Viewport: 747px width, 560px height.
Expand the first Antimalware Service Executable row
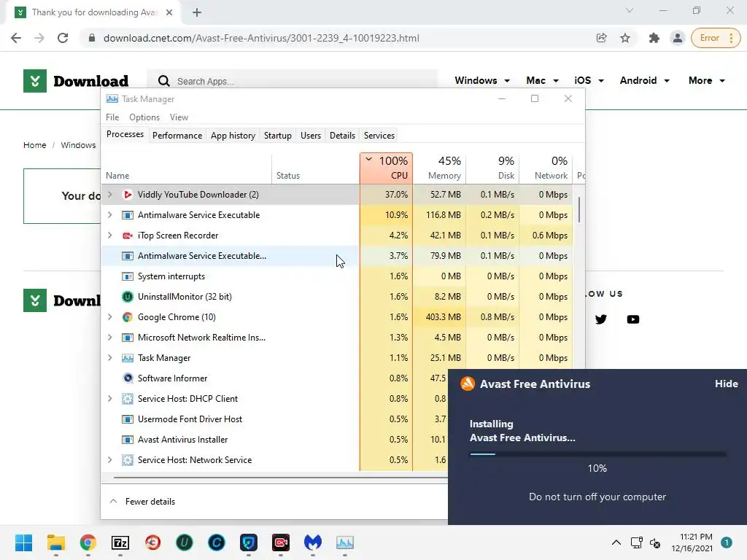(110, 215)
